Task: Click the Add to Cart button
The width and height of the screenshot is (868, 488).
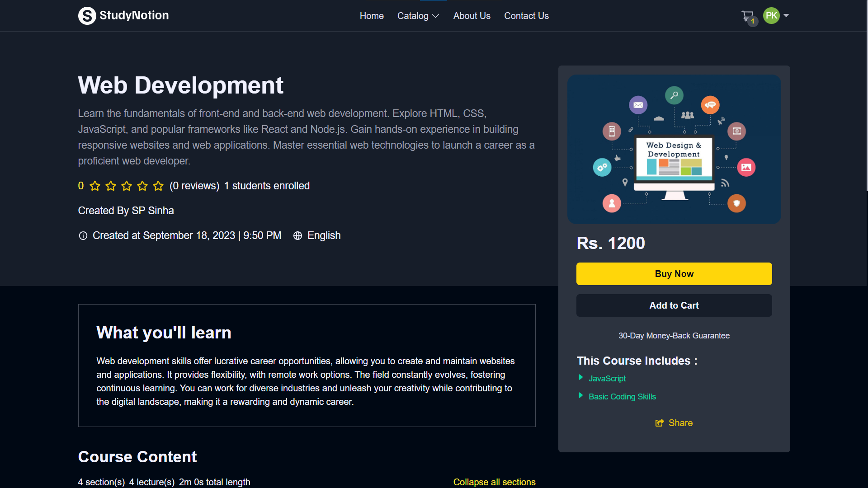Action: [x=674, y=305]
